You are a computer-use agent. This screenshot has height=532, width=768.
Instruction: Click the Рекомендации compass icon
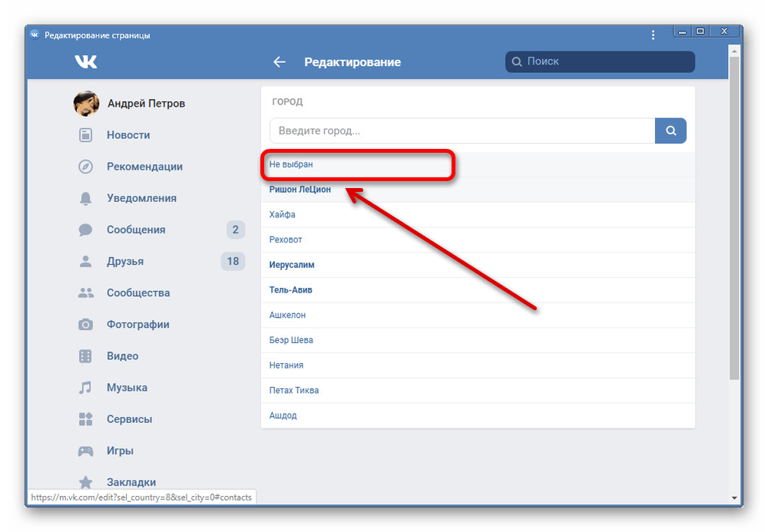coord(86,167)
